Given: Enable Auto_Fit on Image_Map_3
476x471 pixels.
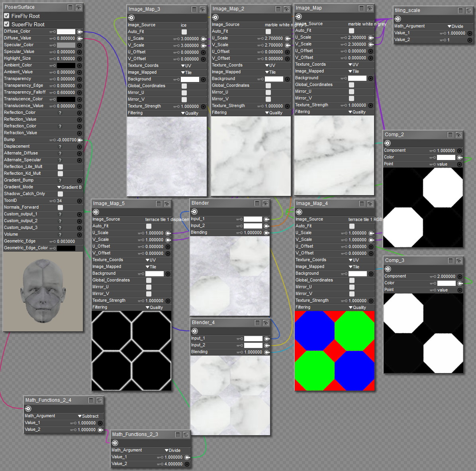Looking at the screenshot, I should point(184,32).
